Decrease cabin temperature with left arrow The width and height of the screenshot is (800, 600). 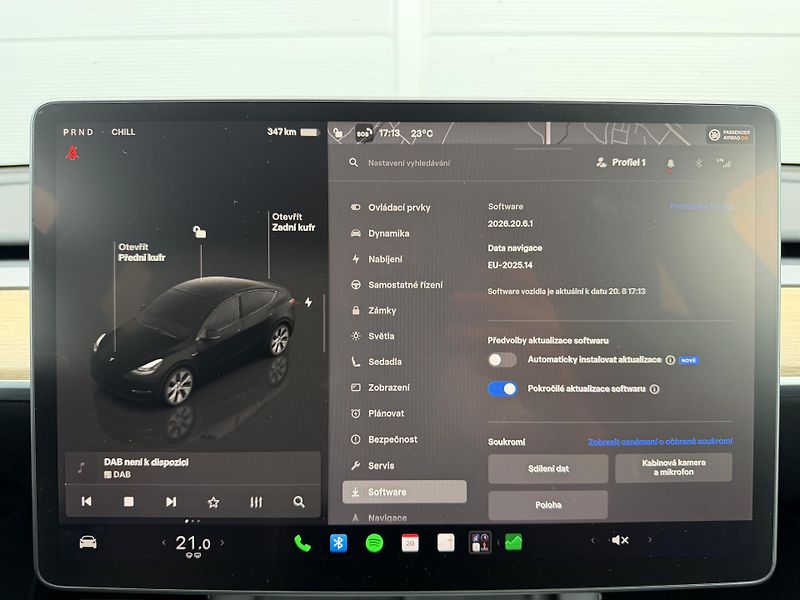(163, 542)
